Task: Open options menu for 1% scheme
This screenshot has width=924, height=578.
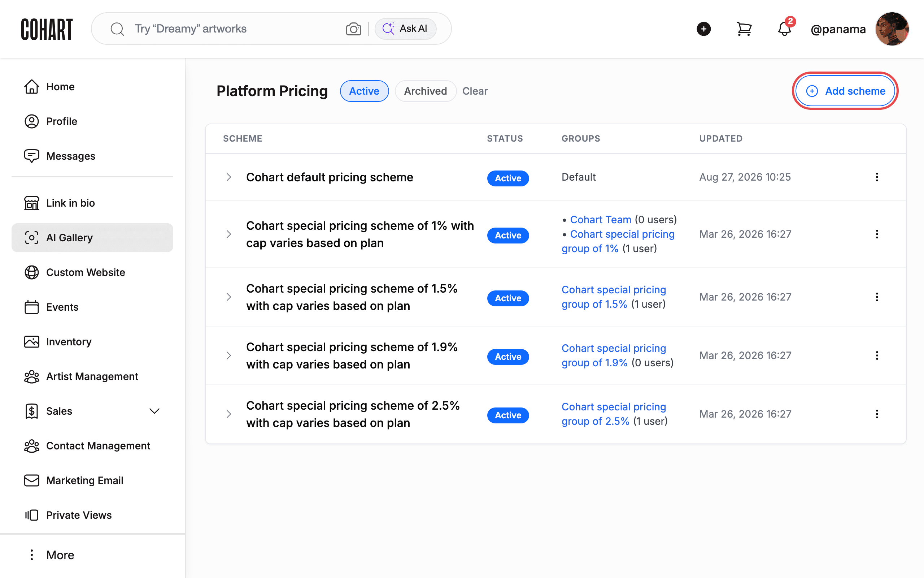Action: coord(877,234)
